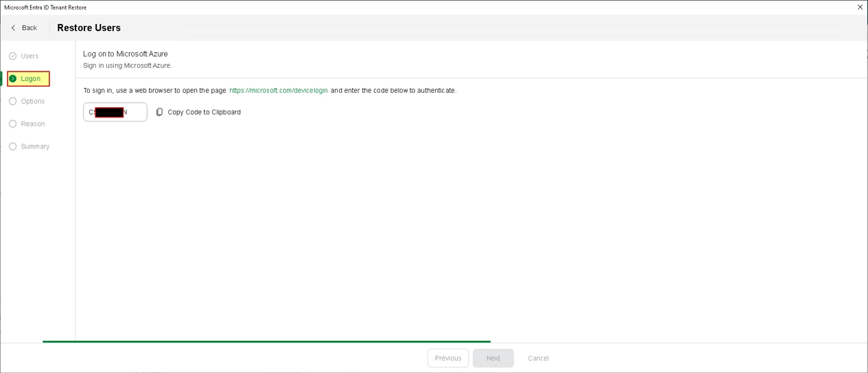Click the back arrow icon

click(x=13, y=27)
